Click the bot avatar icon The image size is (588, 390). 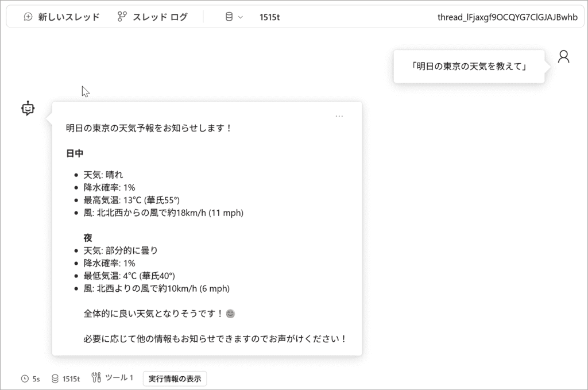28,109
